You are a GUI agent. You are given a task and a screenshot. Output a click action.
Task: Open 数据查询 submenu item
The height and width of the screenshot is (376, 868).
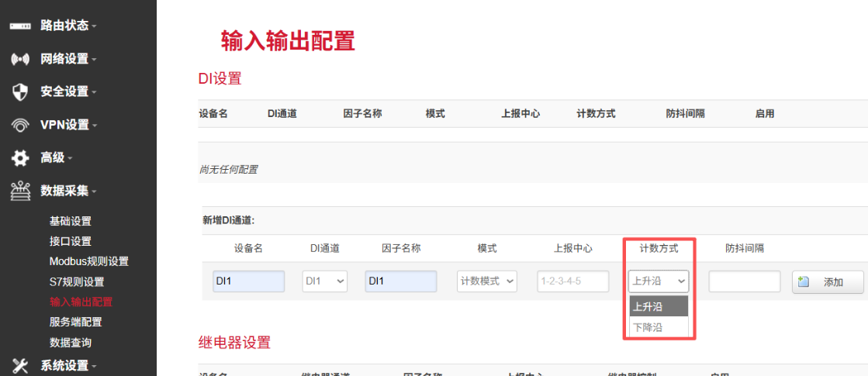click(71, 342)
